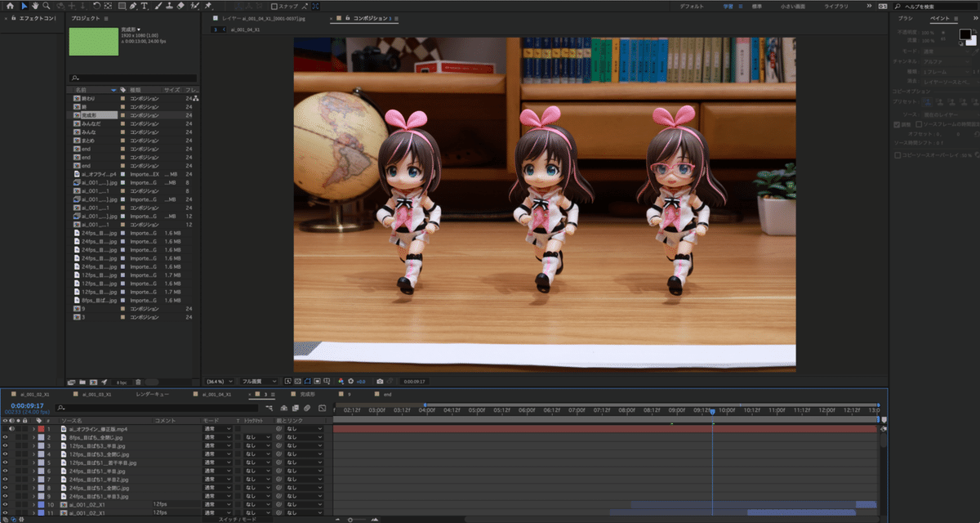Image resolution: width=980 pixels, height=523 pixels.
Task: Hide layer 2 8fps jpg using eye toggle
Action: tap(5, 437)
